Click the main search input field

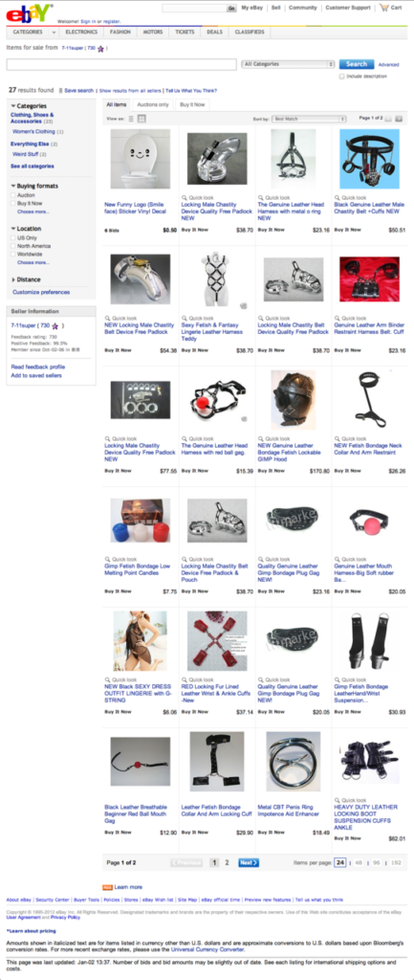[x=121, y=64]
